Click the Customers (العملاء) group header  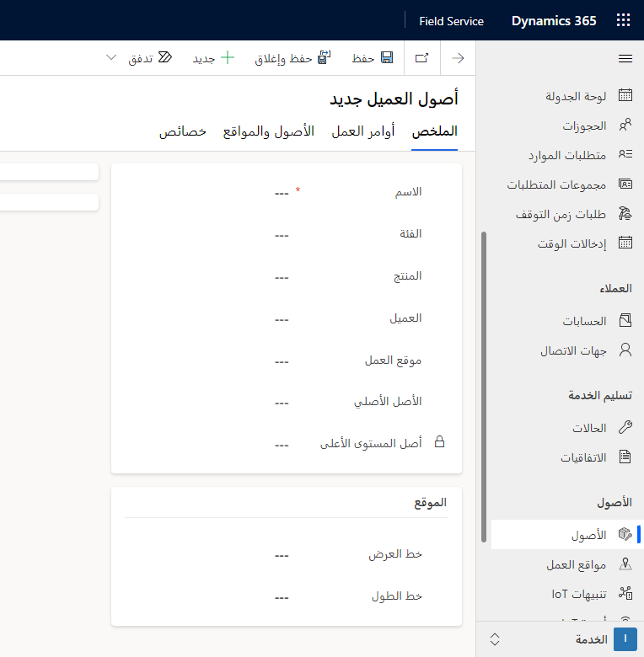pos(615,288)
